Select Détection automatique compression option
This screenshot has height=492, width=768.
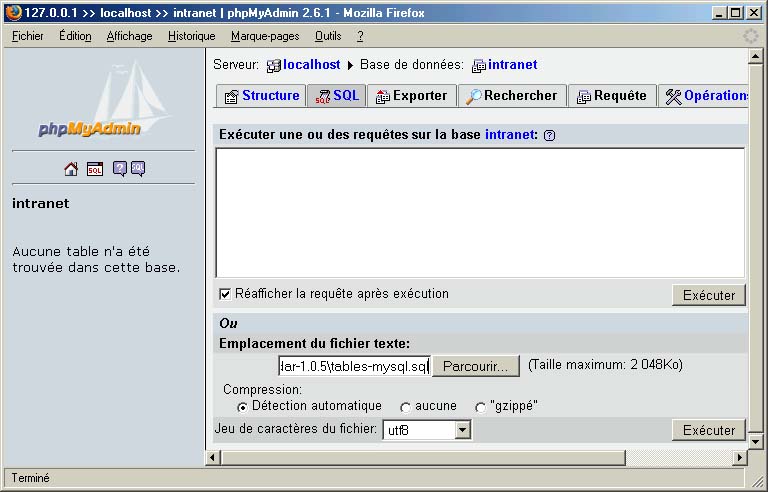pyautogui.click(x=242, y=407)
